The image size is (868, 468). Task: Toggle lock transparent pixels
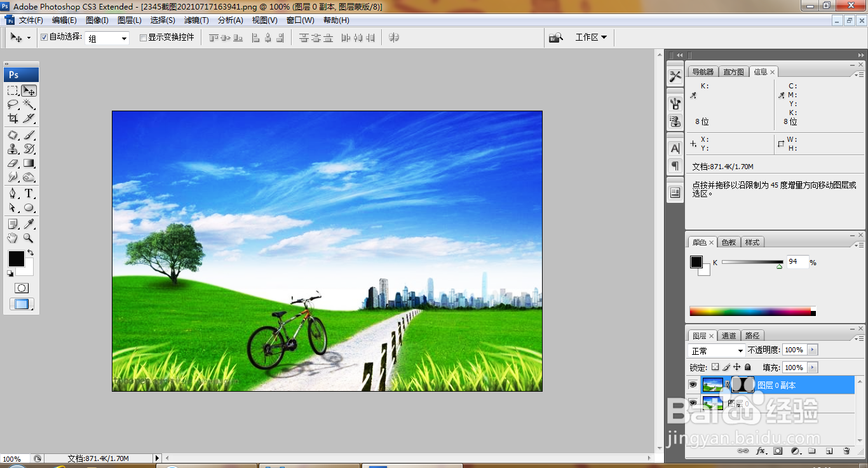tap(715, 367)
